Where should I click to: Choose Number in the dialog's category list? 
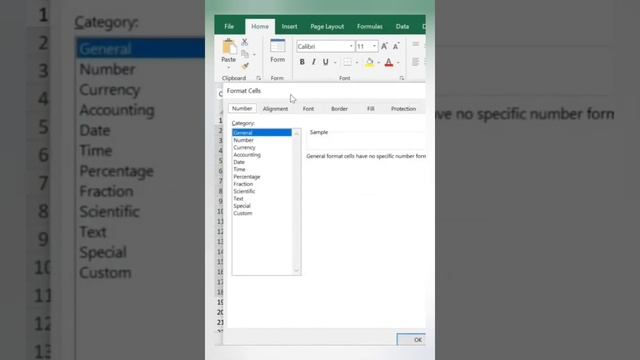click(262, 140)
